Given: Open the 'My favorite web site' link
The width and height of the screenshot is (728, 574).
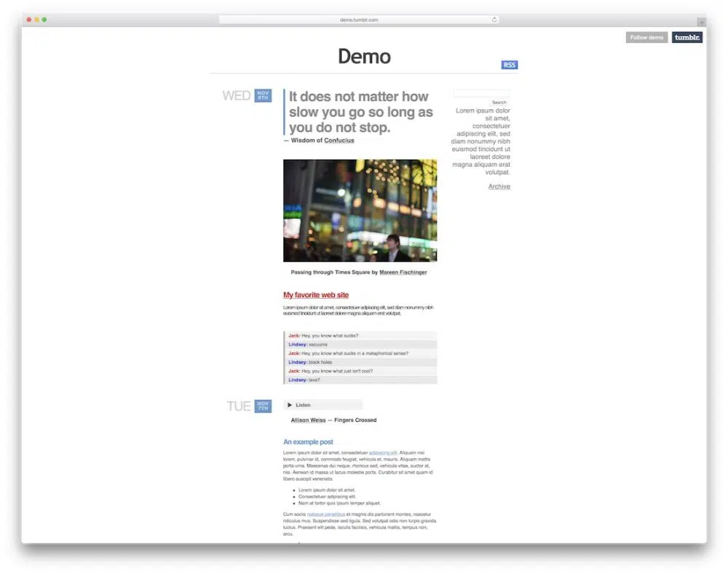Looking at the screenshot, I should [316, 295].
